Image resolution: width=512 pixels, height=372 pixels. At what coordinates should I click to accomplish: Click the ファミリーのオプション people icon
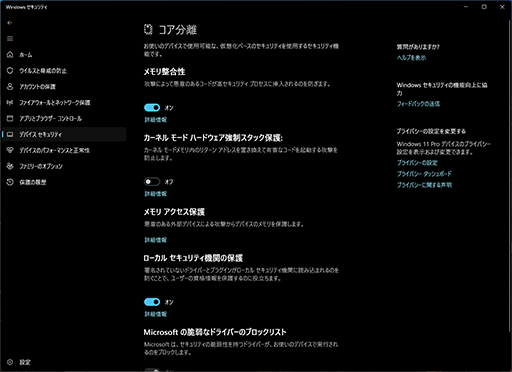pos(10,166)
